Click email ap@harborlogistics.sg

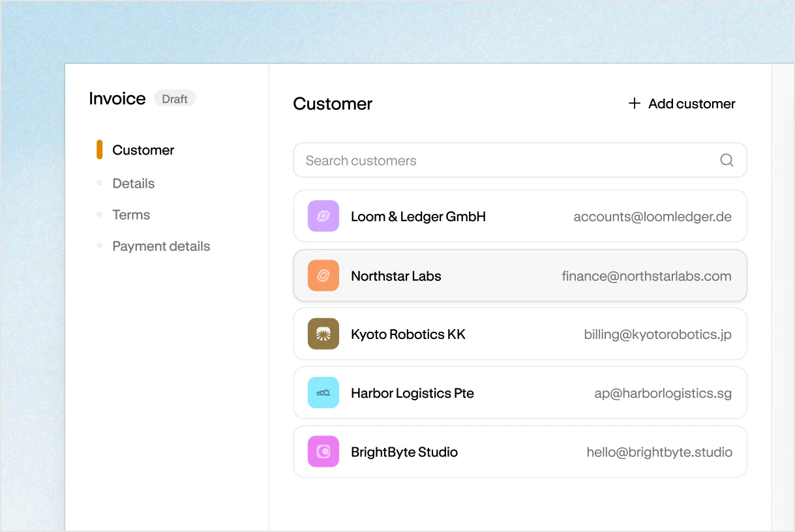[x=663, y=393]
